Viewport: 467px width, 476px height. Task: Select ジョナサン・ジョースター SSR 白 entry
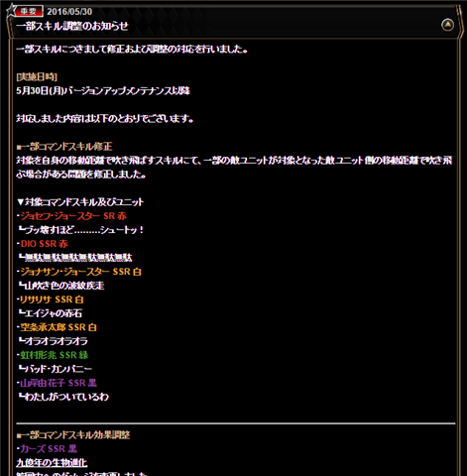point(80,272)
